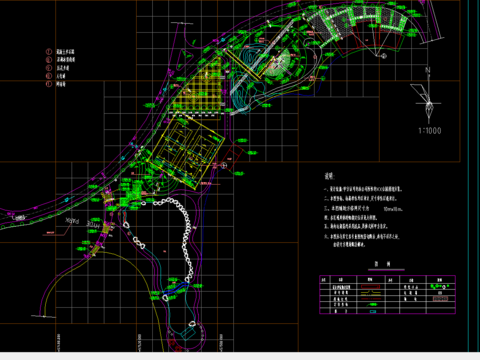
Task: Select the red rectangle symbol in legend table
Action: (x=370, y=287)
